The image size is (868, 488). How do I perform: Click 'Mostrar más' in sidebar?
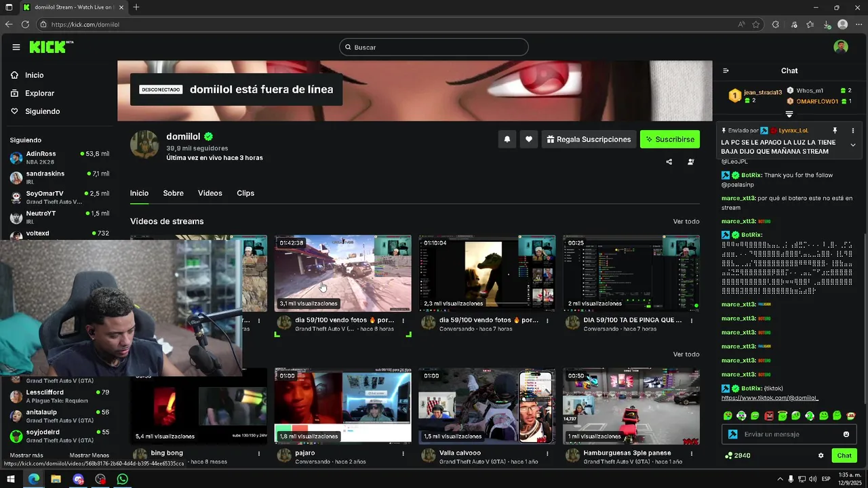pyautogui.click(x=26, y=455)
